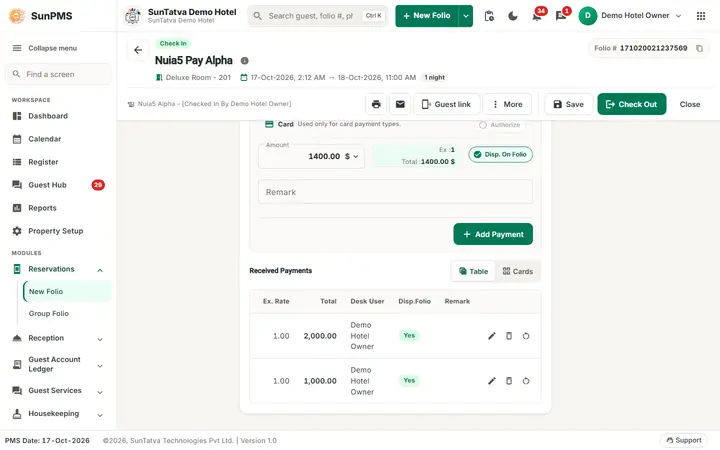Screen dimensions: 720x450
Task: Expand Guest Account Ledger module
Action: 100,366
